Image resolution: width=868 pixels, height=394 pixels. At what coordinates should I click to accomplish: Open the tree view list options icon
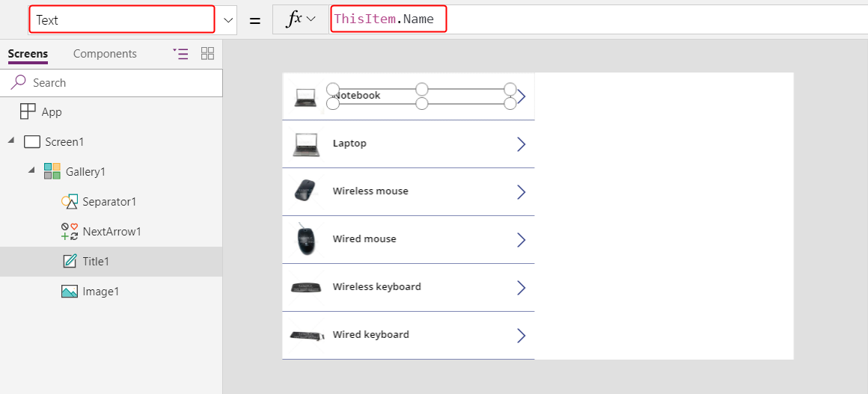point(181,54)
